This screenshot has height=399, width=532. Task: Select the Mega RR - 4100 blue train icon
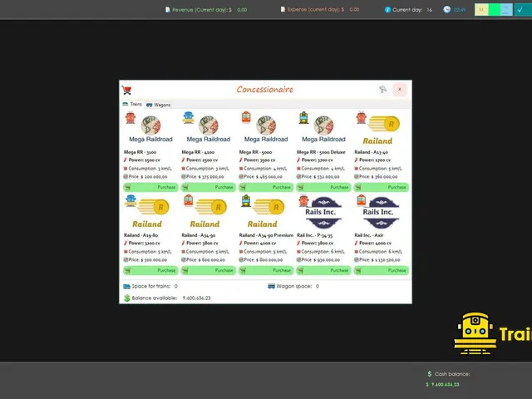pos(189,118)
